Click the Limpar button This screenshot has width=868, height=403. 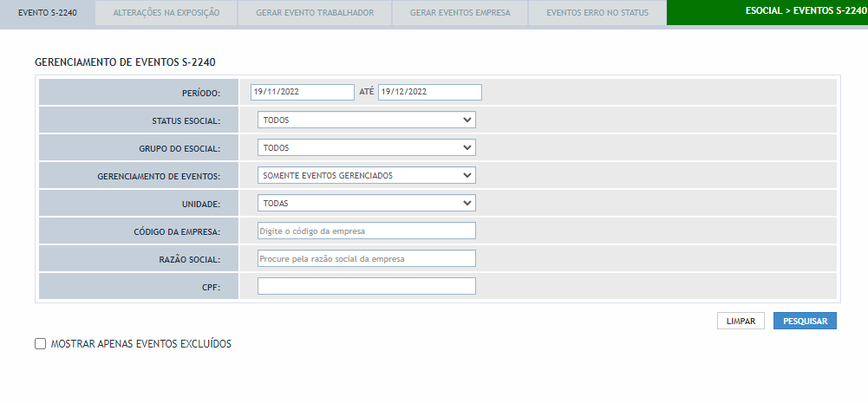[x=741, y=321]
